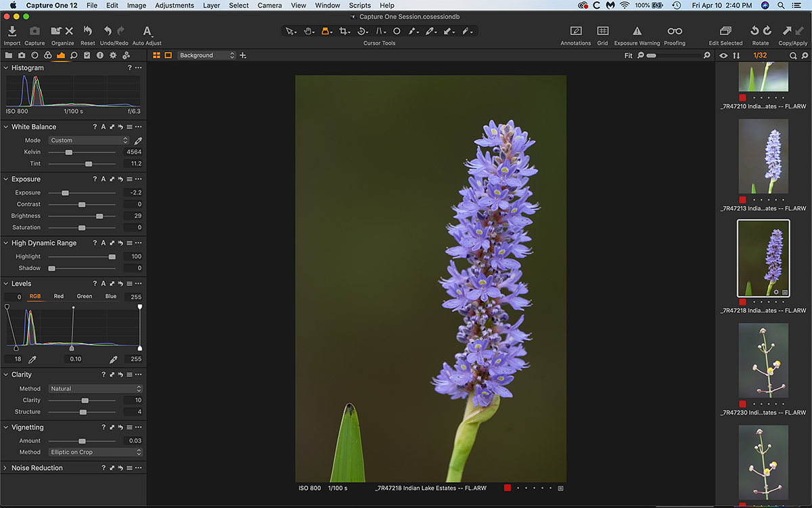Rotate image left

point(754,31)
